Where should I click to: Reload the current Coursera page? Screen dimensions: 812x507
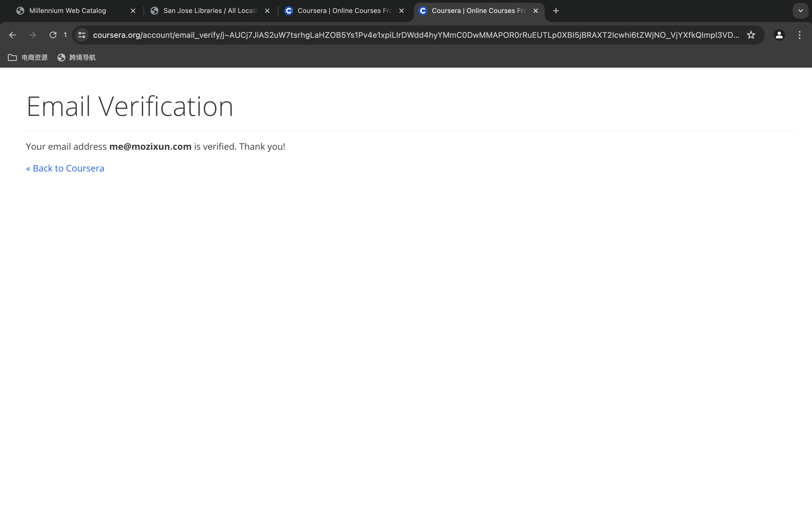(53, 35)
